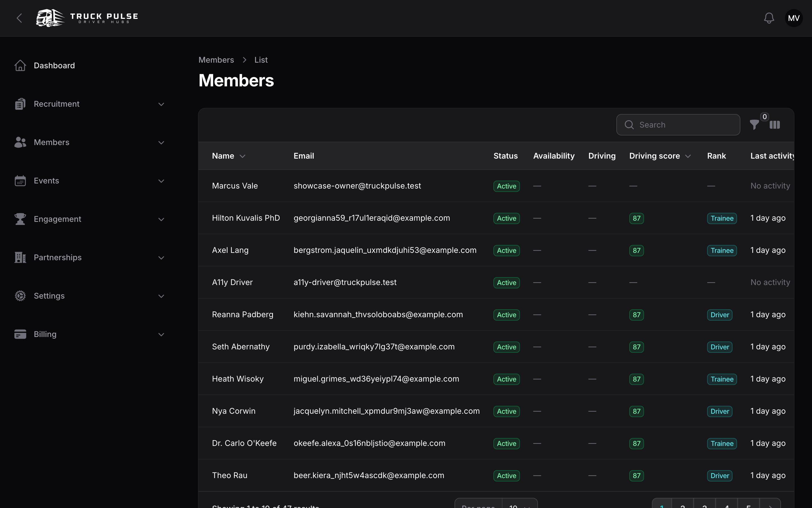This screenshot has height=508, width=812.
Task: Sort by the Driving score column
Action: tap(660, 156)
